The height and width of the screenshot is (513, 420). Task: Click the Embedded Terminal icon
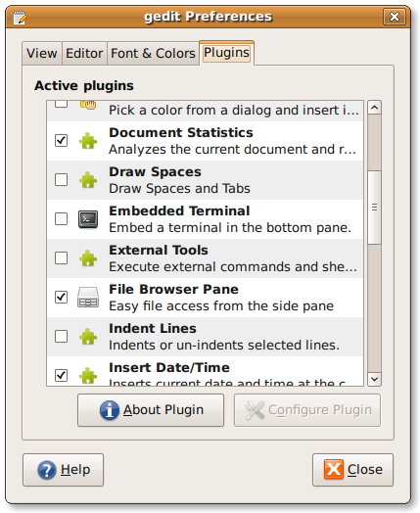(88, 219)
